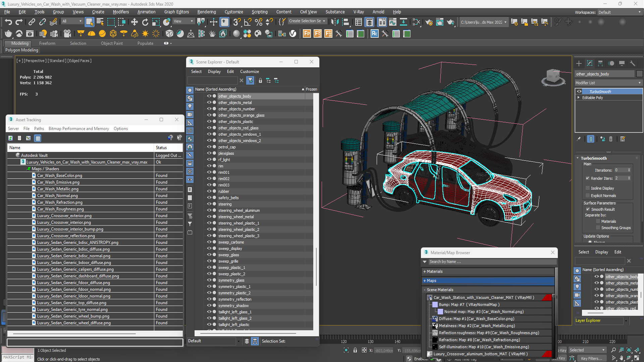This screenshot has width=644, height=362.
Task: Lock cell editing in Scene Explorer toolbar
Action: coord(260,80)
